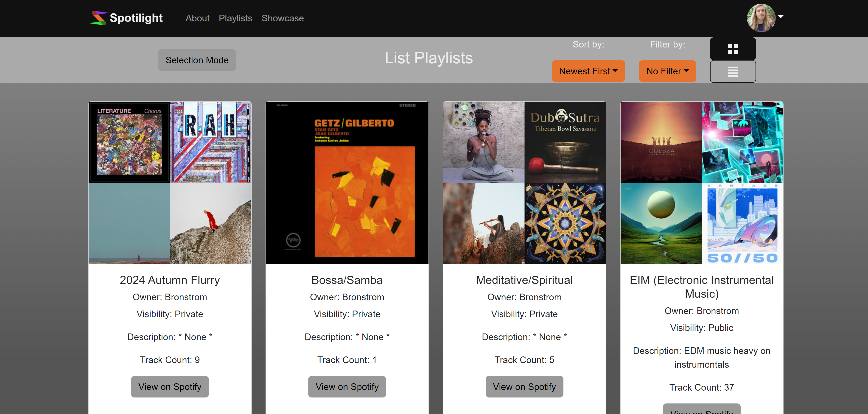This screenshot has height=414, width=868.
Task: Open the Showcase page
Action: click(282, 18)
